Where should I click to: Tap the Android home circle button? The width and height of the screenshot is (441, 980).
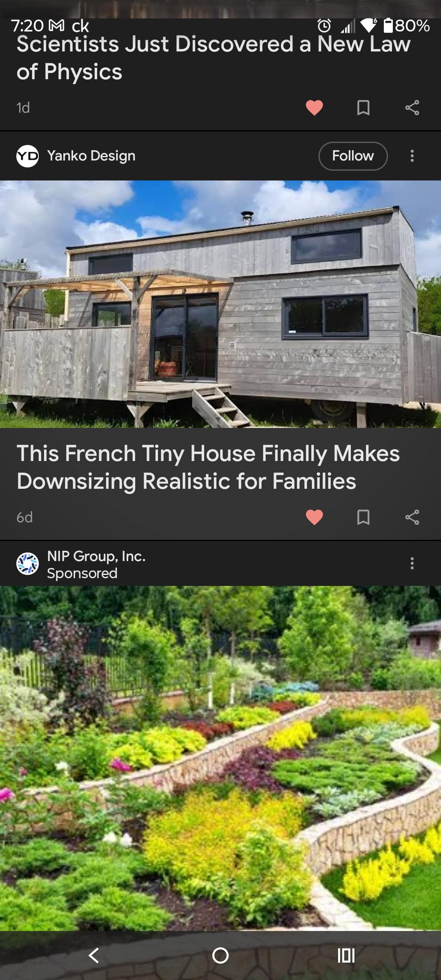click(x=220, y=955)
